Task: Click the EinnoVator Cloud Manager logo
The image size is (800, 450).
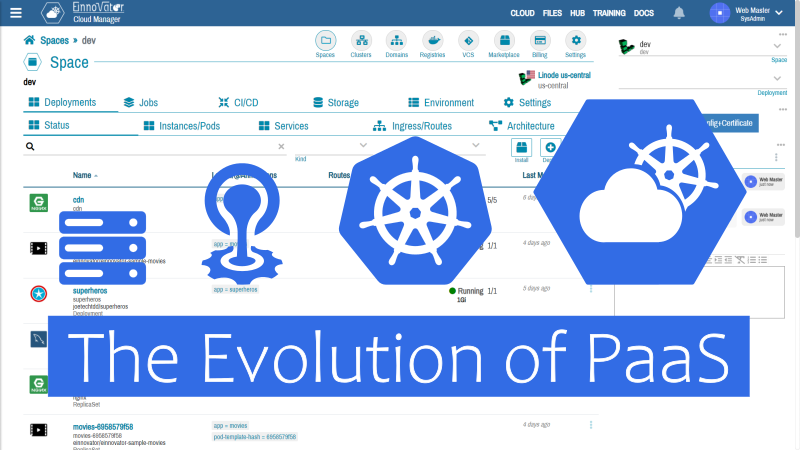Action: [83, 13]
